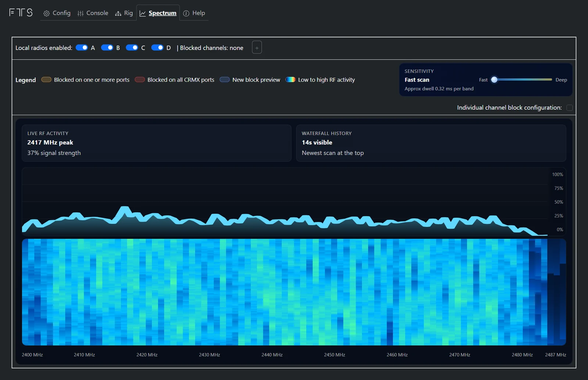This screenshot has width=588, height=380.
Task: Click the 'New block preview' legend swatch
Action: [225, 79]
